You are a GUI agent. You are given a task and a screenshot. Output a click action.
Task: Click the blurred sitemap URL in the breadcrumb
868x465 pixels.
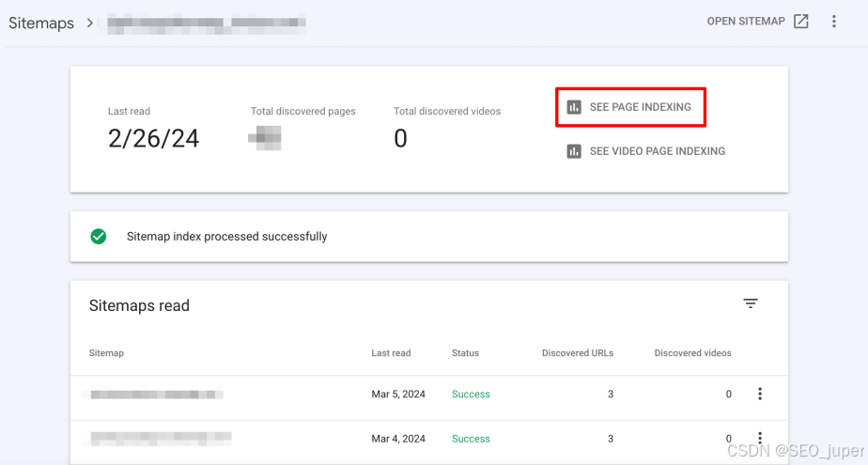pos(207,23)
